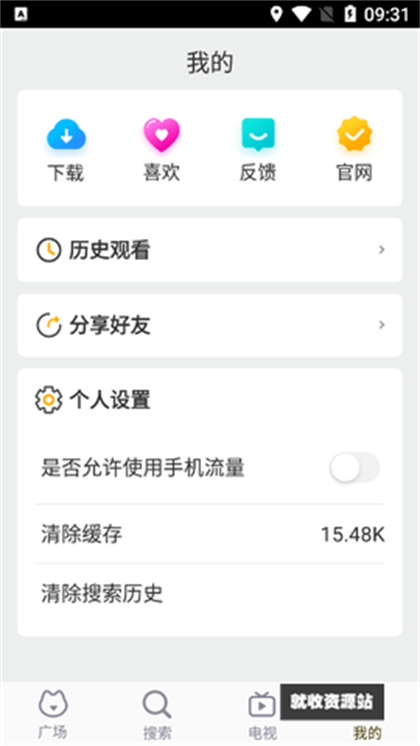The image size is (420, 746).
Task: Expand 历史观看 with its chevron arrow
Action: pyautogui.click(x=381, y=250)
